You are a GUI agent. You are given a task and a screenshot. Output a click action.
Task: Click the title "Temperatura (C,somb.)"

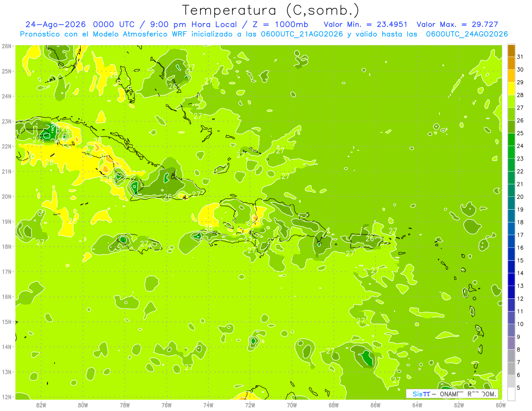pyautogui.click(x=271, y=10)
